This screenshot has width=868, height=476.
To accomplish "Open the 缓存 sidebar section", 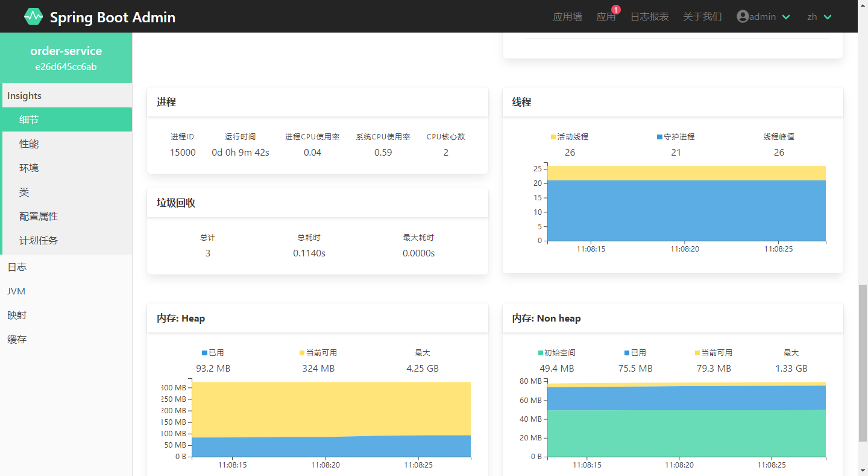I will tap(66, 339).
